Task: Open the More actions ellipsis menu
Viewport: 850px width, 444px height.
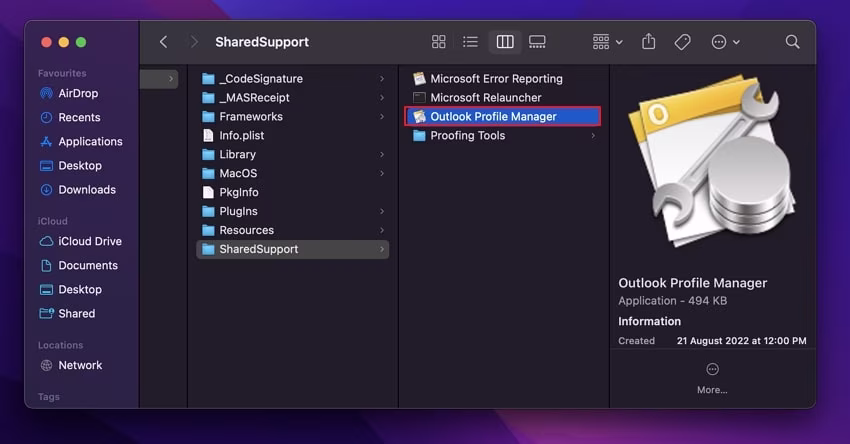Action: (725, 42)
